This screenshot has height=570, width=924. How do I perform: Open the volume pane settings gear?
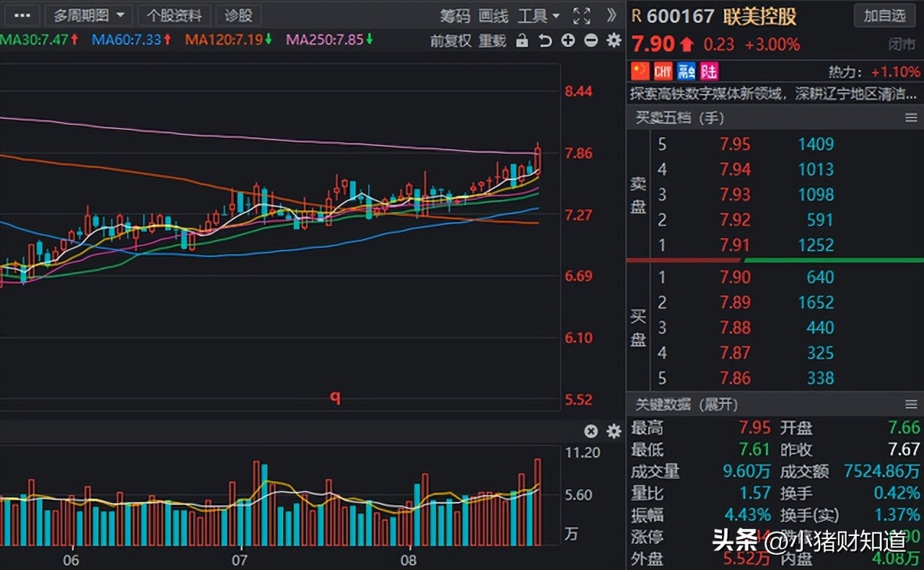pos(613,431)
